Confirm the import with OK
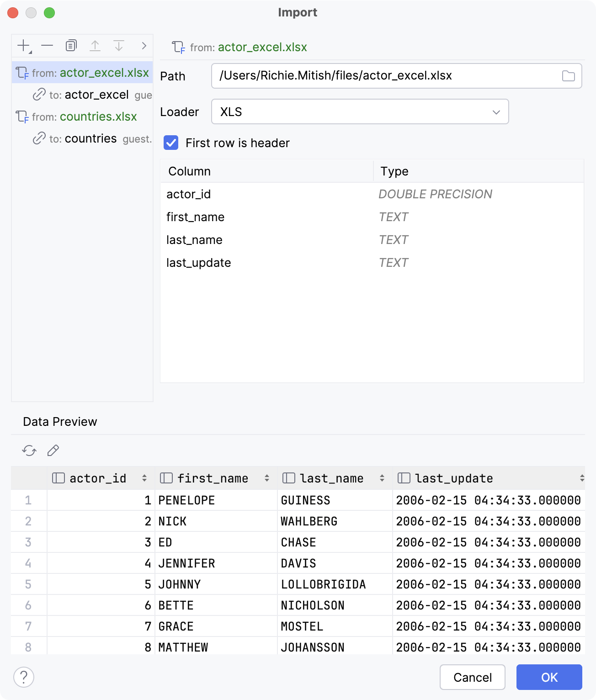The width and height of the screenshot is (596, 700). [x=549, y=678]
